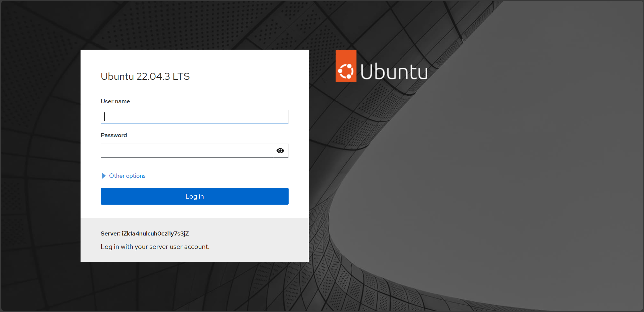Click the User name input field
644x312 pixels.
click(x=194, y=116)
